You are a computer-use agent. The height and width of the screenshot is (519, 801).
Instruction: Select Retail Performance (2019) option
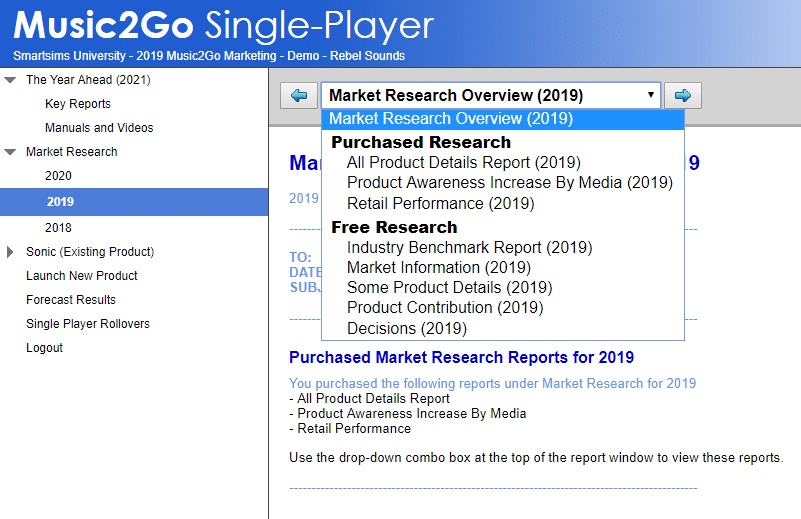(x=440, y=203)
